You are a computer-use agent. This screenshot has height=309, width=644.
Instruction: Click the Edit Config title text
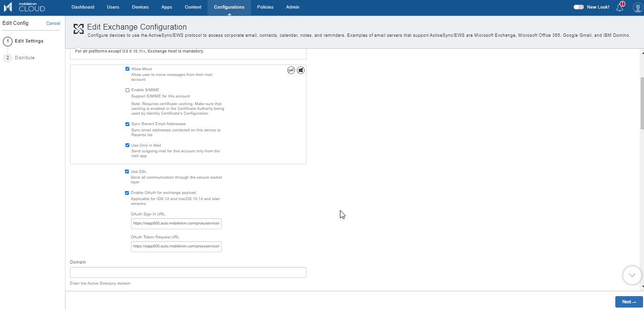(15, 23)
